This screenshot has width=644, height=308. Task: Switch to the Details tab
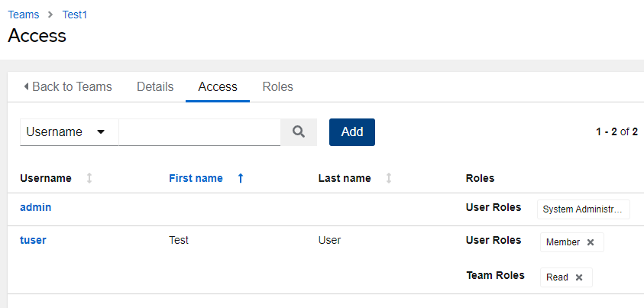pyautogui.click(x=155, y=86)
